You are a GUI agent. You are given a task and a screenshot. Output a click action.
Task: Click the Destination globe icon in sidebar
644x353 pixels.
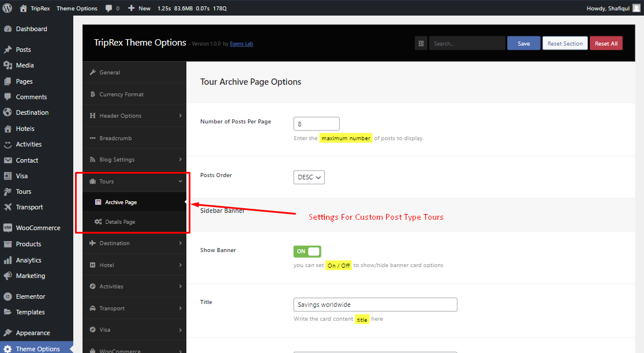coord(8,112)
